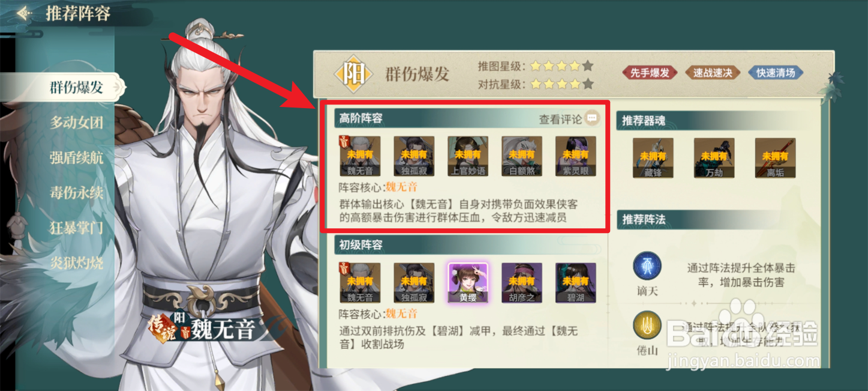Select the 黄缨 hero portrait
The height and width of the screenshot is (391, 868).
pos(468,283)
